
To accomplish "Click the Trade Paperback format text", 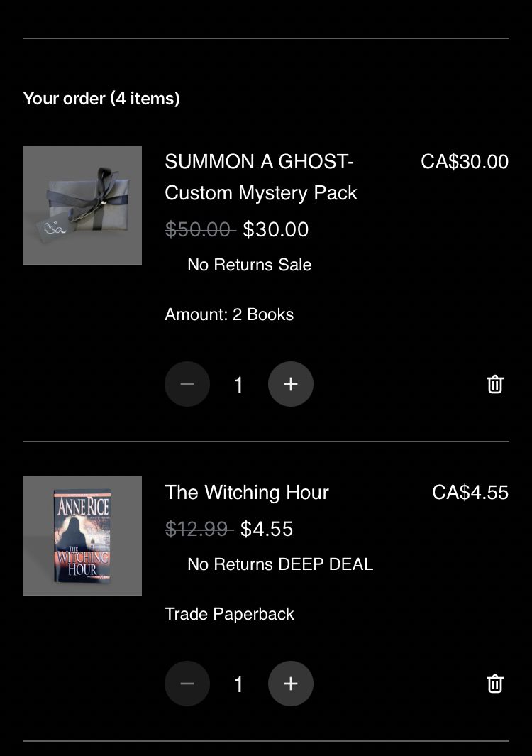I will pos(229,614).
